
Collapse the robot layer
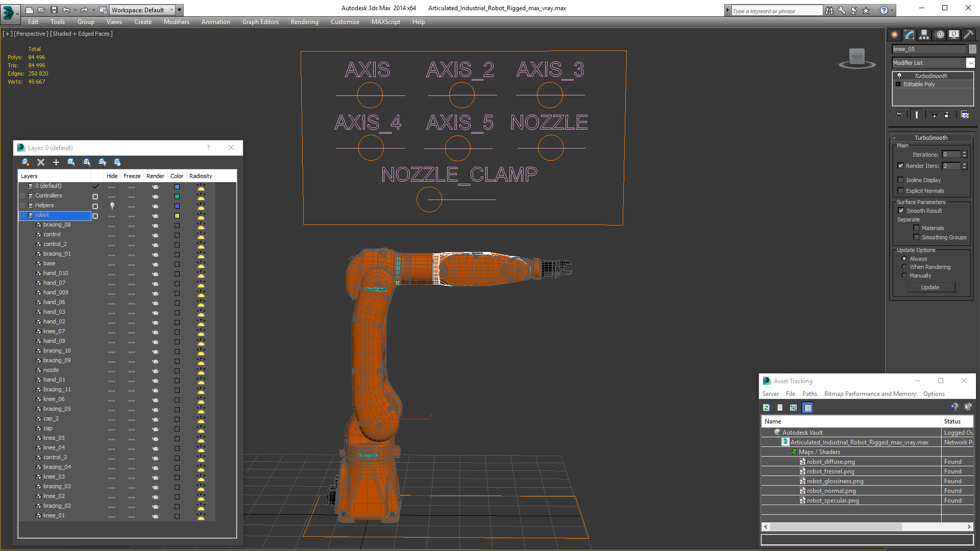[22, 215]
